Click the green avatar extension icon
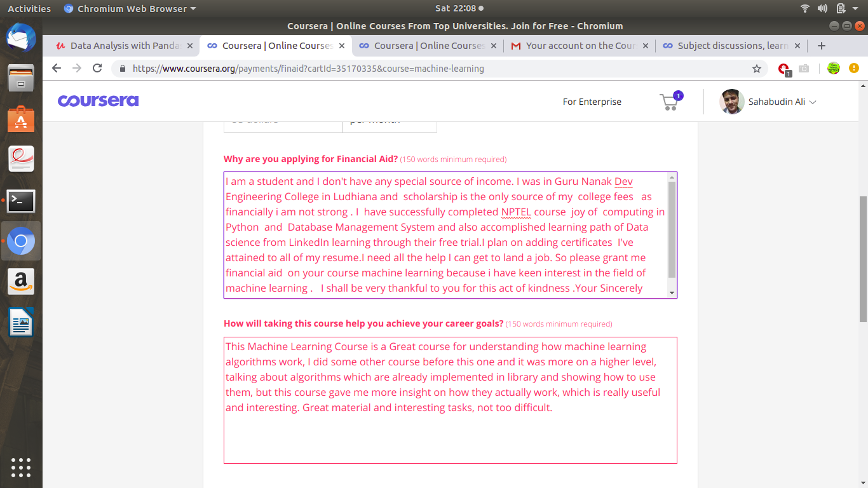This screenshot has height=488, width=868. pos(834,68)
